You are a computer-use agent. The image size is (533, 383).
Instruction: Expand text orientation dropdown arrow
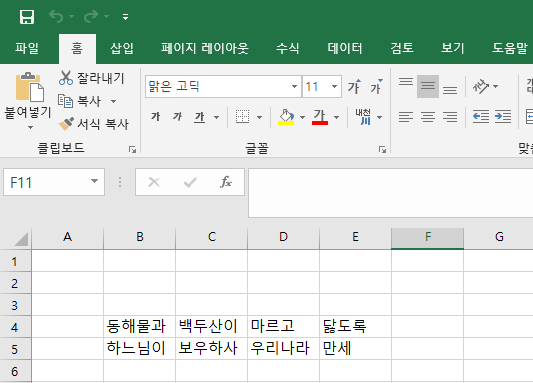click(496, 86)
